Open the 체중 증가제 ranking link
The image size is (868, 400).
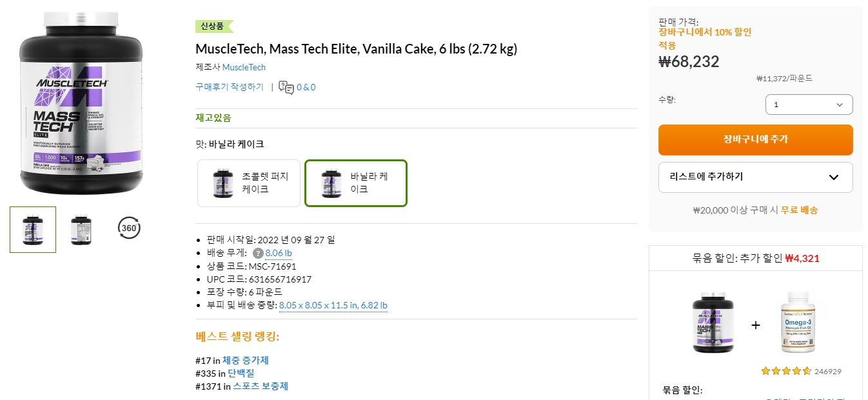pyautogui.click(x=248, y=360)
